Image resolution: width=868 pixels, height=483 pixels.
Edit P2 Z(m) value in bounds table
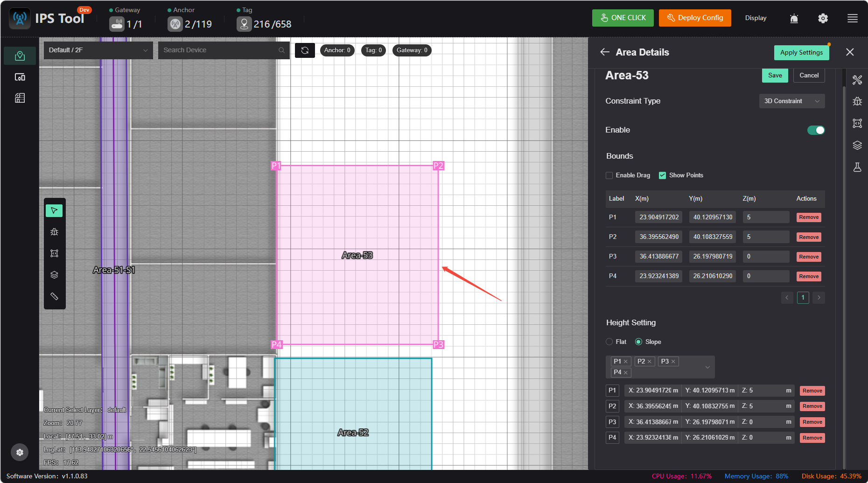[766, 237]
